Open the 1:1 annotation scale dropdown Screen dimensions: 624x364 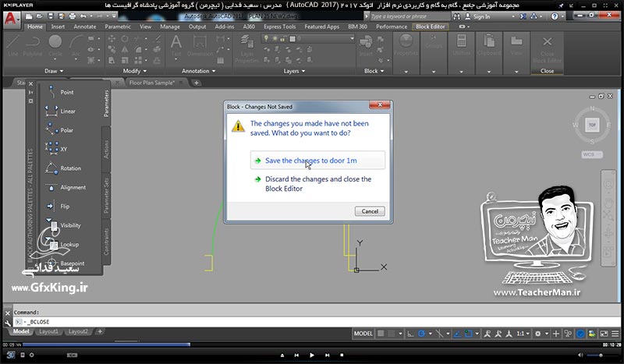(523, 334)
